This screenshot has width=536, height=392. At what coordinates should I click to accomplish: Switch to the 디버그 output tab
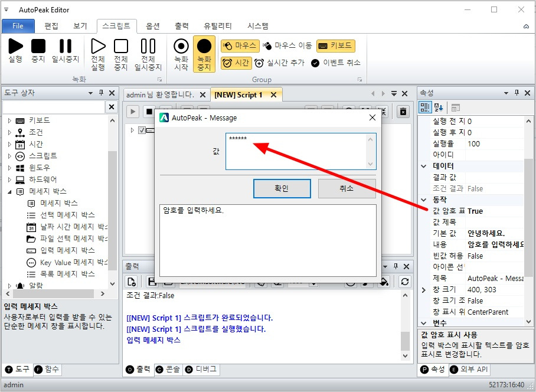[x=201, y=370]
